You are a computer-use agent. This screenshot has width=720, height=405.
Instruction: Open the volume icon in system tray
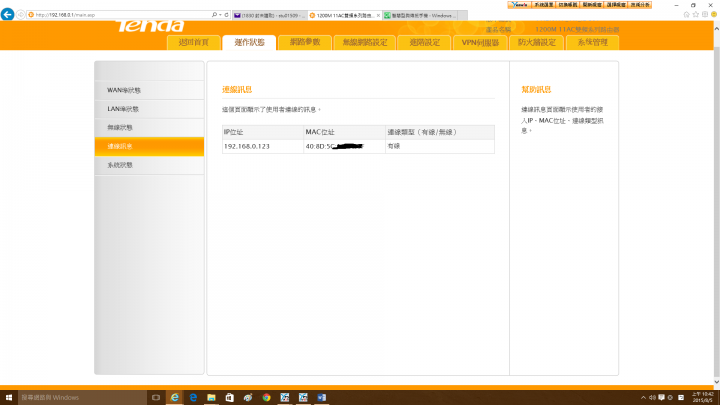coord(652,398)
